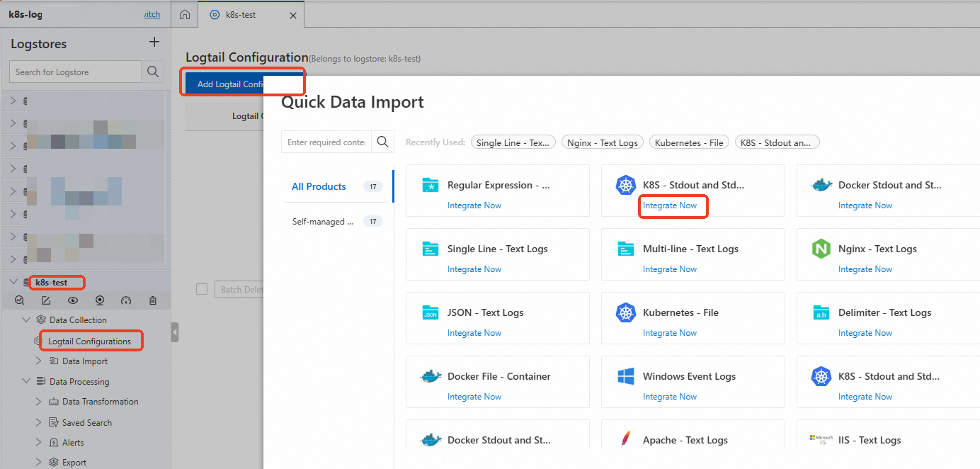Expand the Data Import node
The image size is (980, 469).
click(40, 361)
